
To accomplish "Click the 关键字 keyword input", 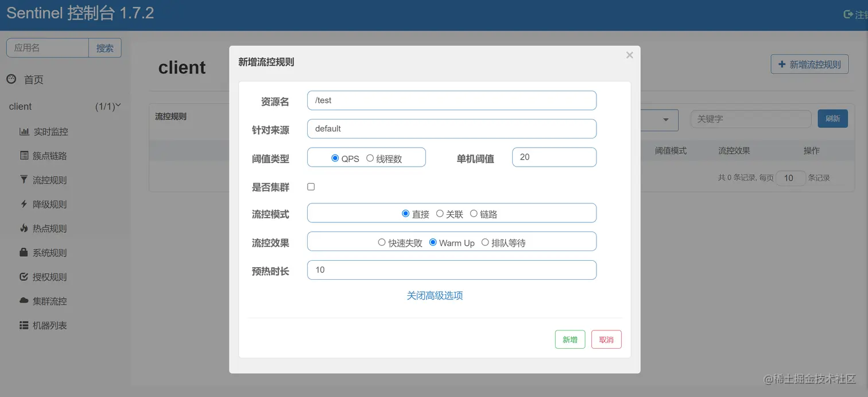I will tap(751, 119).
